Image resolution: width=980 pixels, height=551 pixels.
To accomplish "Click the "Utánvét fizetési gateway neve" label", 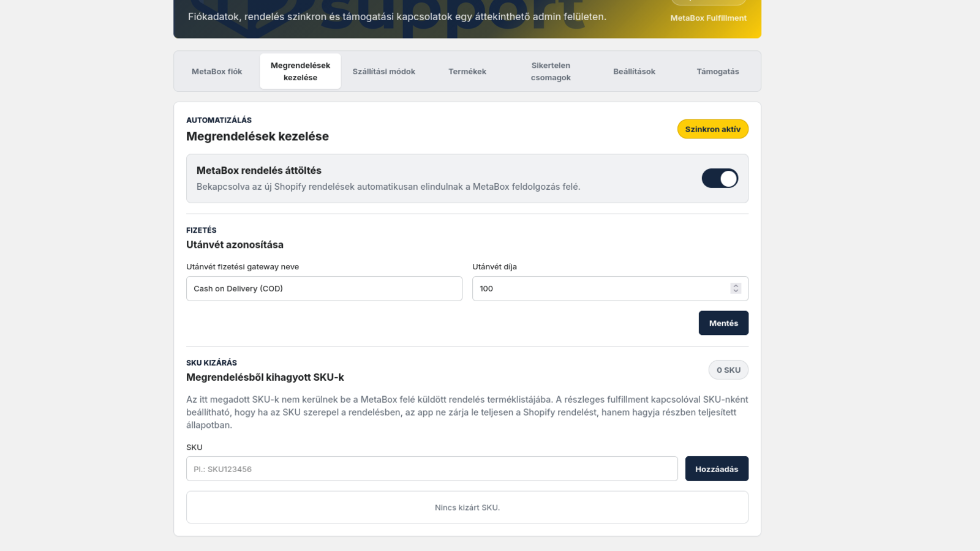I will click(x=243, y=267).
